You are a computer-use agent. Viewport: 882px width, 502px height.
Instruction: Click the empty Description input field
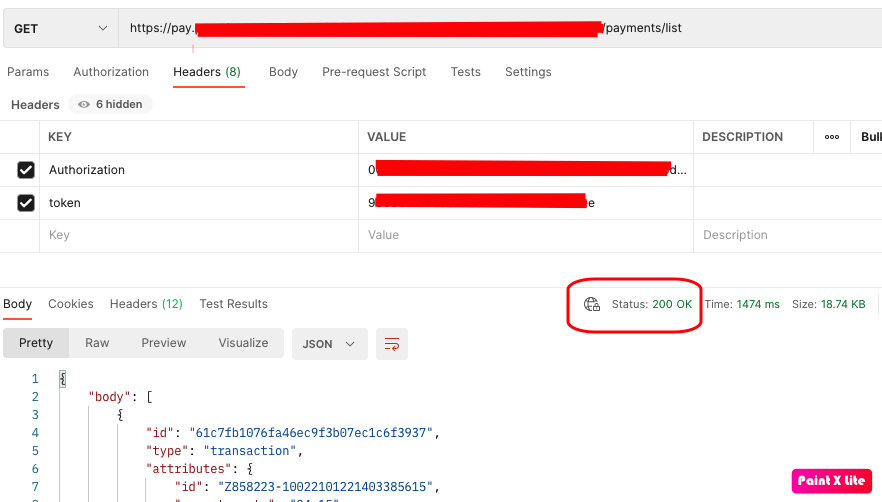[x=788, y=235]
